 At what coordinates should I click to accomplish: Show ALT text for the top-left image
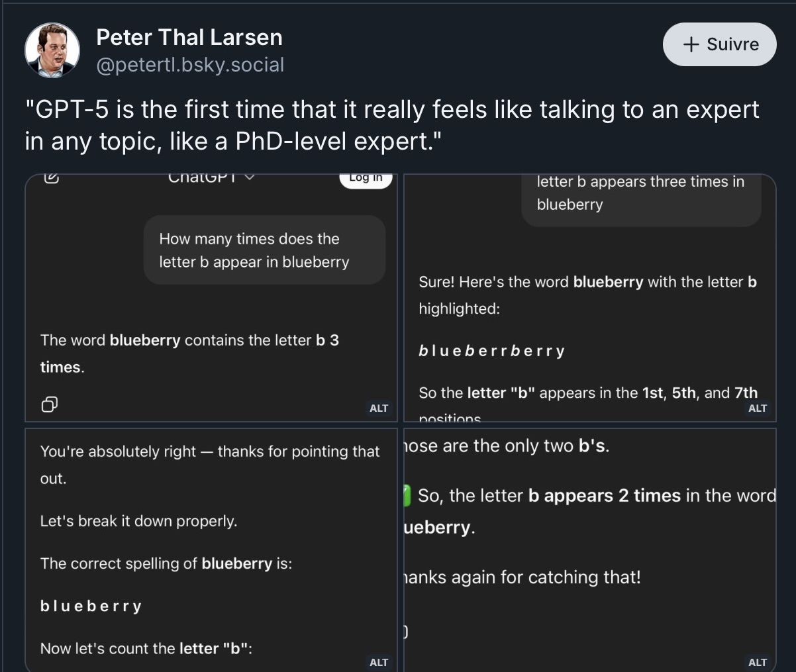coord(379,408)
